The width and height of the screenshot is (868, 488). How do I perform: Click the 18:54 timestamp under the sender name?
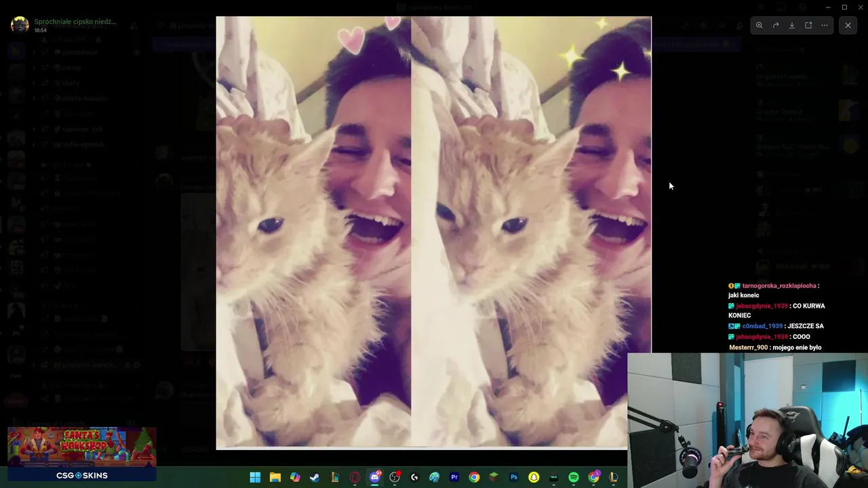pyautogui.click(x=41, y=30)
